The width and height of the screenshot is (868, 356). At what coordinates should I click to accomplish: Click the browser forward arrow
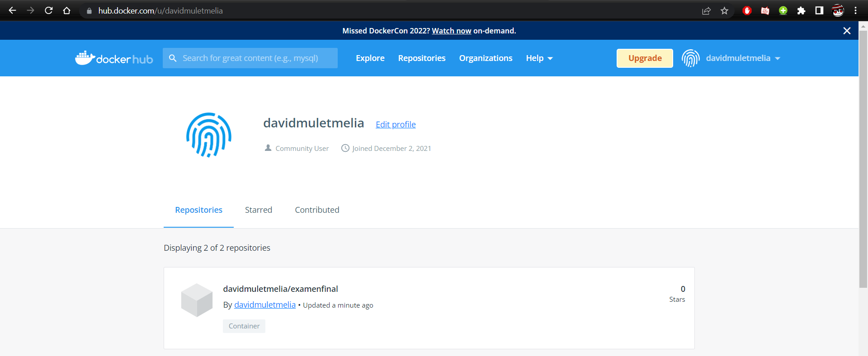coord(30,10)
